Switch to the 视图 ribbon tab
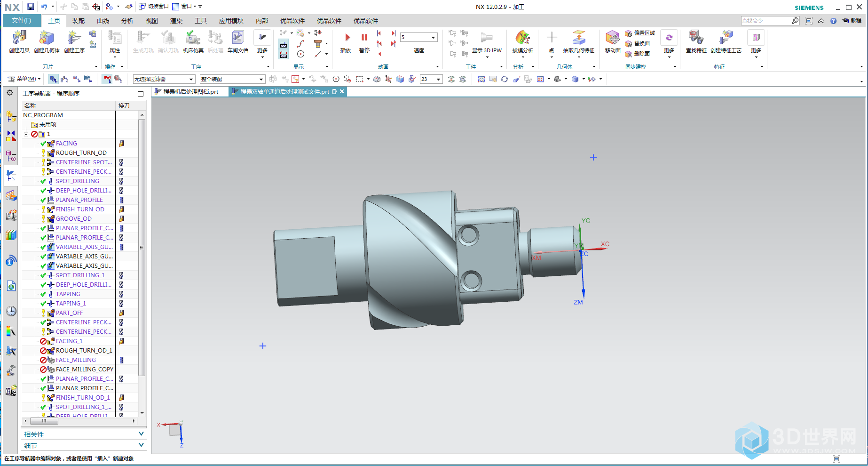Screen dimensions: 868x466 [152, 21]
